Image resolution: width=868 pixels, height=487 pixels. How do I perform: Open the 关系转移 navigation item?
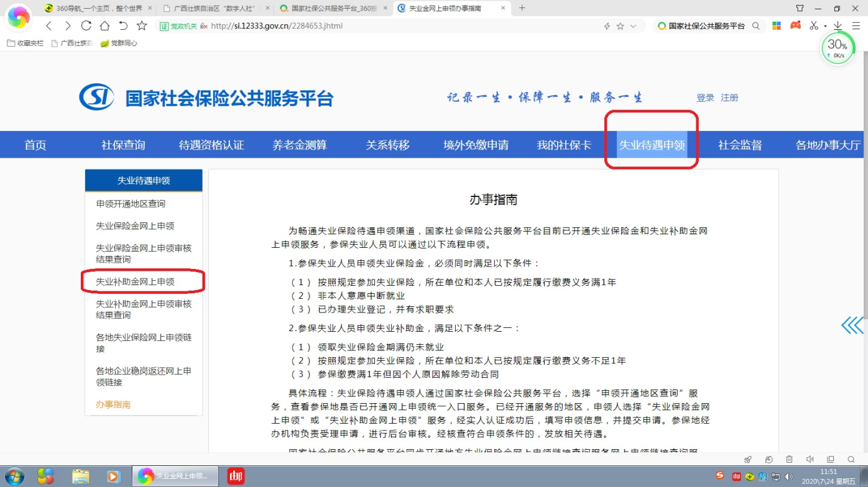(387, 145)
